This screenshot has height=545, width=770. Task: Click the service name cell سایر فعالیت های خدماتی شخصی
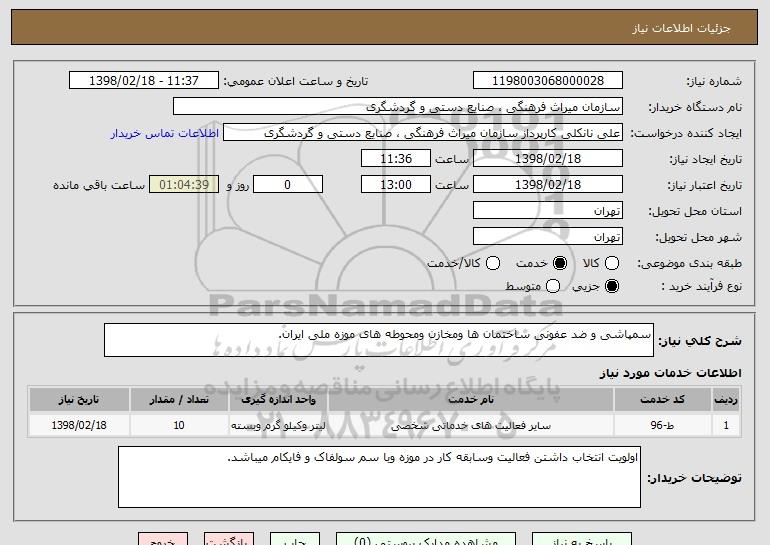pyautogui.click(x=471, y=425)
